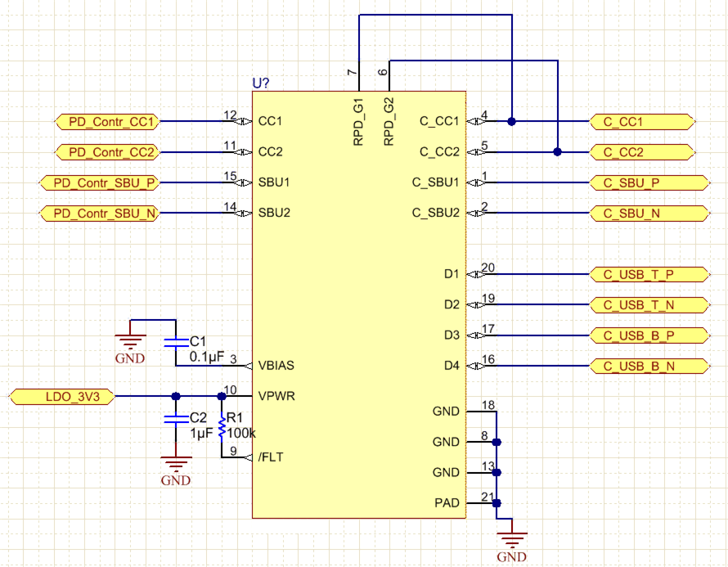This screenshot has height=567, width=728.
Task: Select the C_USB_T_P port arrow
Action: click(649, 274)
